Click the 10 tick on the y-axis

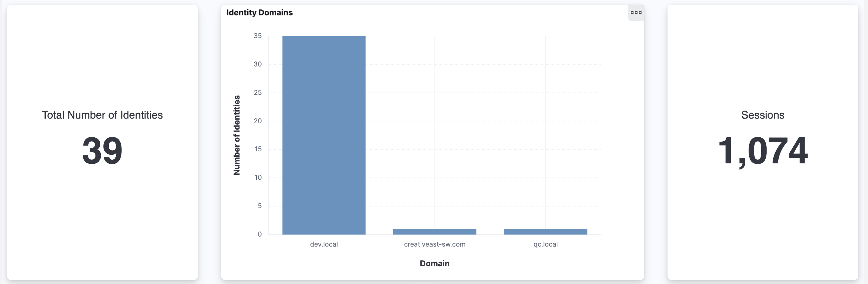tap(258, 177)
